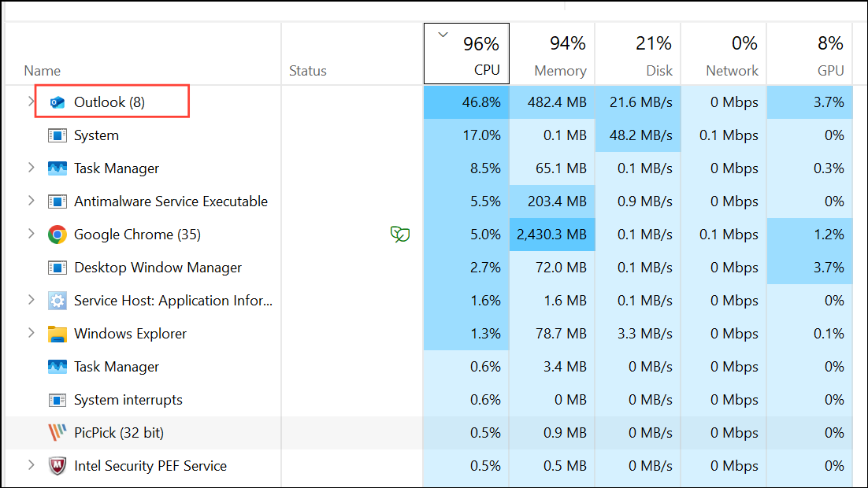The image size is (868, 488).
Task: Click the Task Manager icon in the list
Action: (57, 168)
